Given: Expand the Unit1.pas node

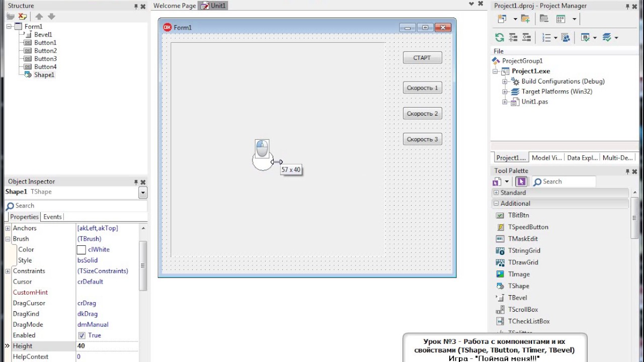Looking at the screenshot, I should pyautogui.click(x=505, y=102).
